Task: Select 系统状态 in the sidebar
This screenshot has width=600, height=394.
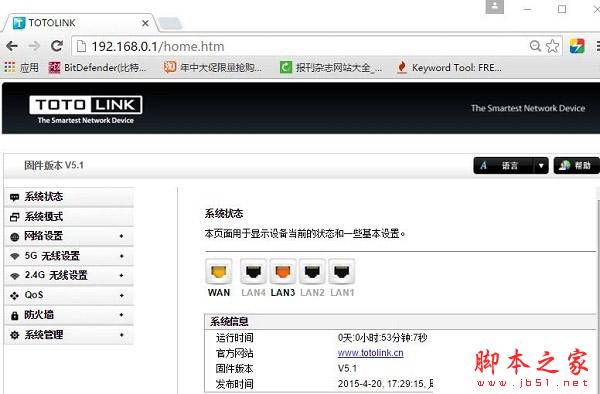Action: tap(69, 197)
